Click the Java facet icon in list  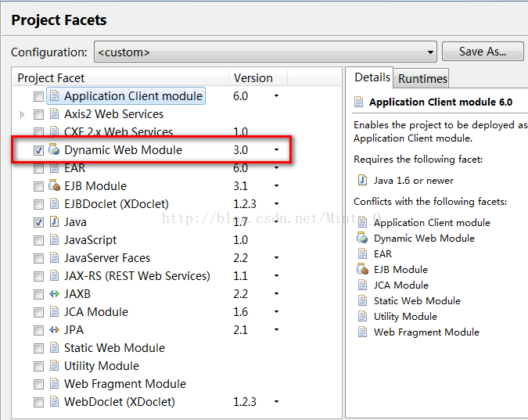tap(54, 222)
